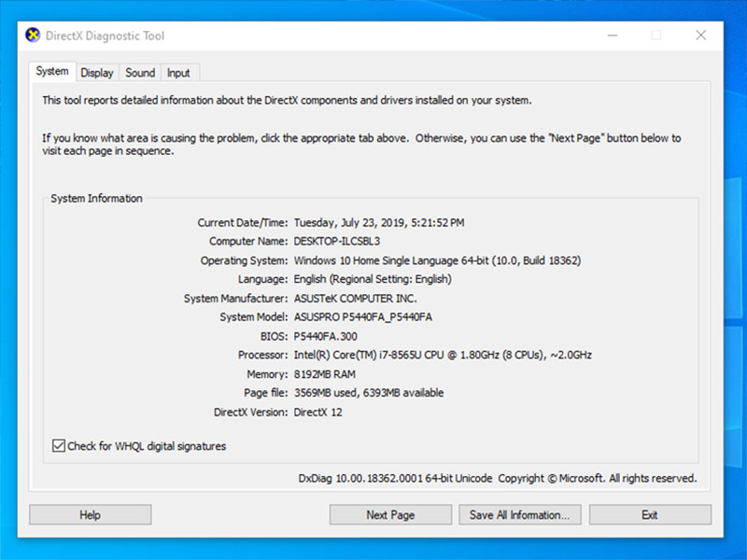The width and height of the screenshot is (747, 560).
Task: Click the Help button
Action: (90, 515)
